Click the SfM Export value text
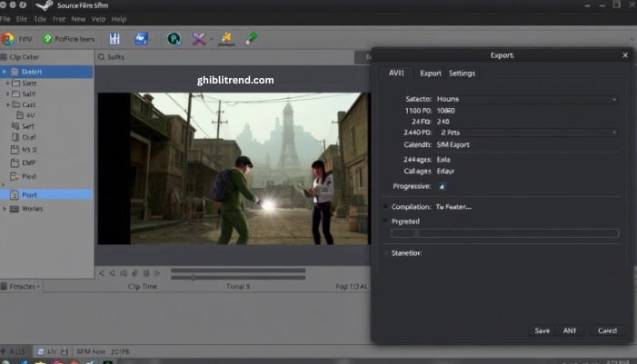The height and width of the screenshot is (364, 637). [x=453, y=144]
